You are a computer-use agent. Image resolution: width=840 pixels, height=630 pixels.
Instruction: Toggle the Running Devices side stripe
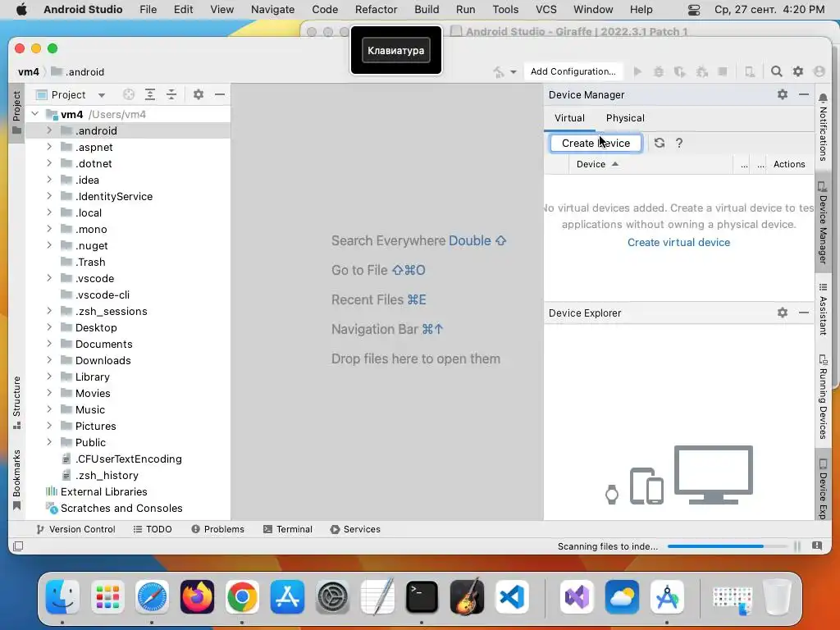click(x=822, y=396)
